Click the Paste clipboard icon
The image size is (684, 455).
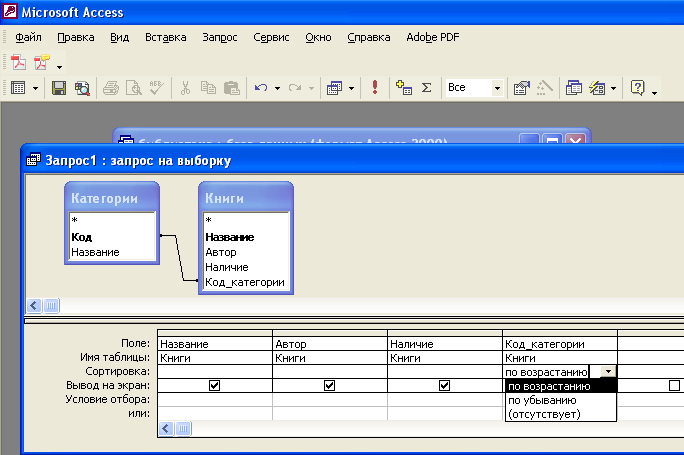pyautogui.click(x=232, y=88)
